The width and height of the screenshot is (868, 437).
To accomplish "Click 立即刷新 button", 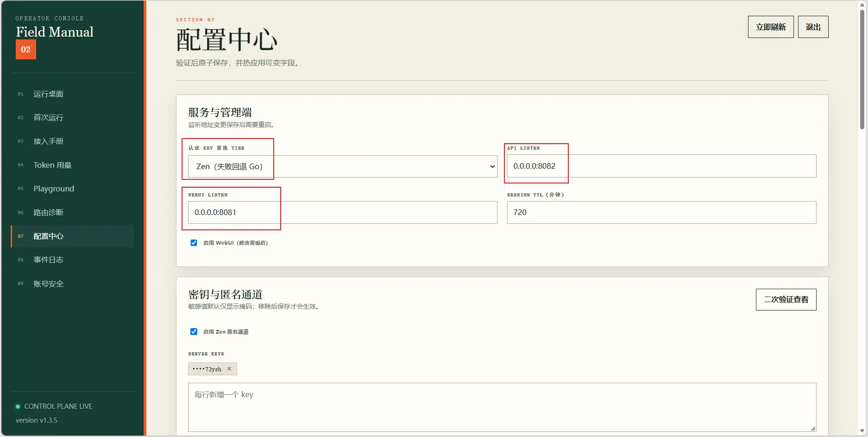I will coord(771,27).
